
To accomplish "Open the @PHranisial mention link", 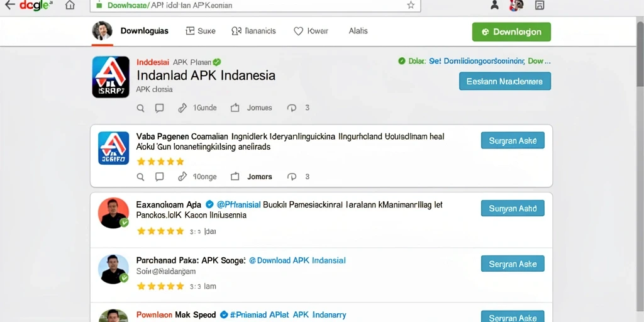I will coord(238,204).
